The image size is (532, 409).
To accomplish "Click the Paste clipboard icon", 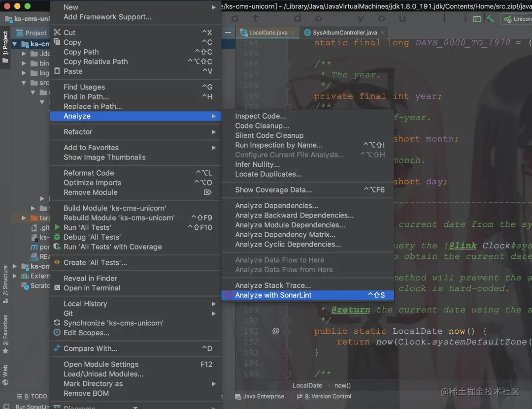I will pyautogui.click(x=57, y=71).
